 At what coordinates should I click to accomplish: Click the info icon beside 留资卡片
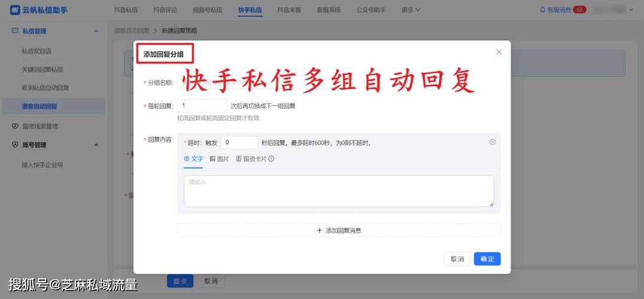pos(271,159)
